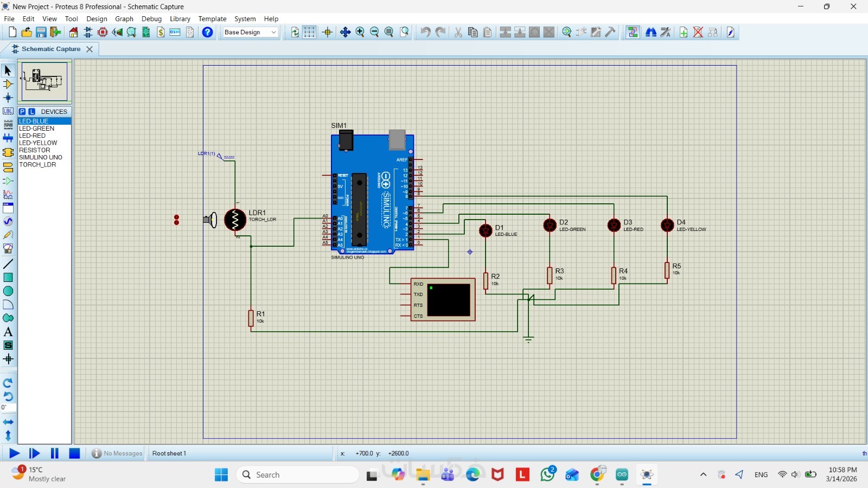Click the Search and Tag binoculars icon
The height and width of the screenshot is (488, 868).
pyautogui.click(x=651, y=33)
